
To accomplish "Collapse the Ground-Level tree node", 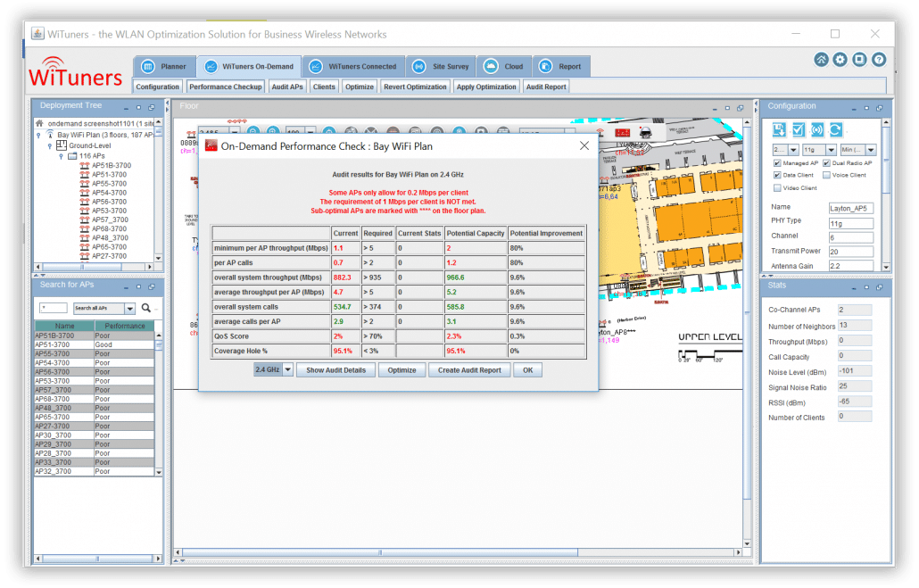I will (50, 146).
